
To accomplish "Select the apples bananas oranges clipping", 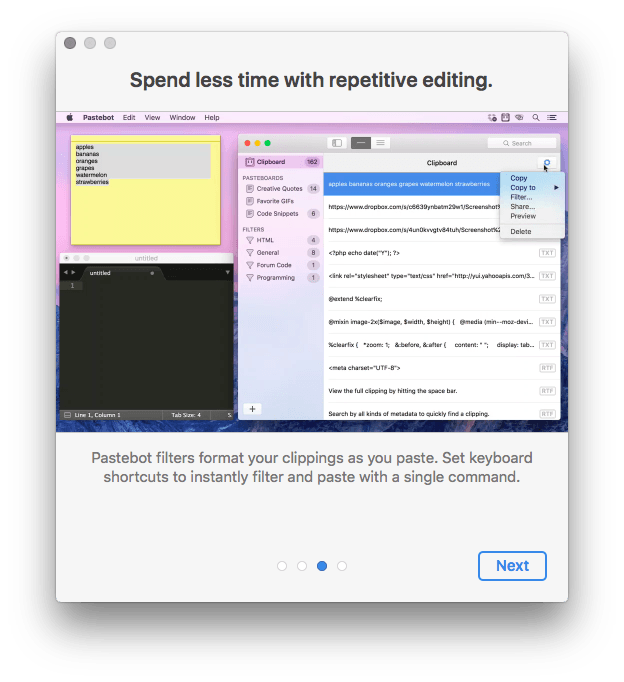I will coord(412,184).
